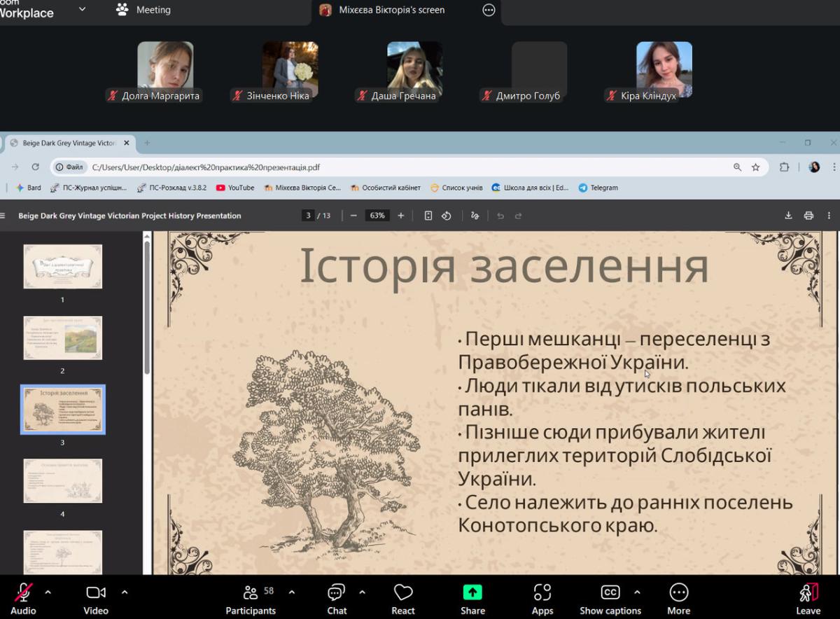
Task: Click the PDF print icon
Action: coord(808,216)
